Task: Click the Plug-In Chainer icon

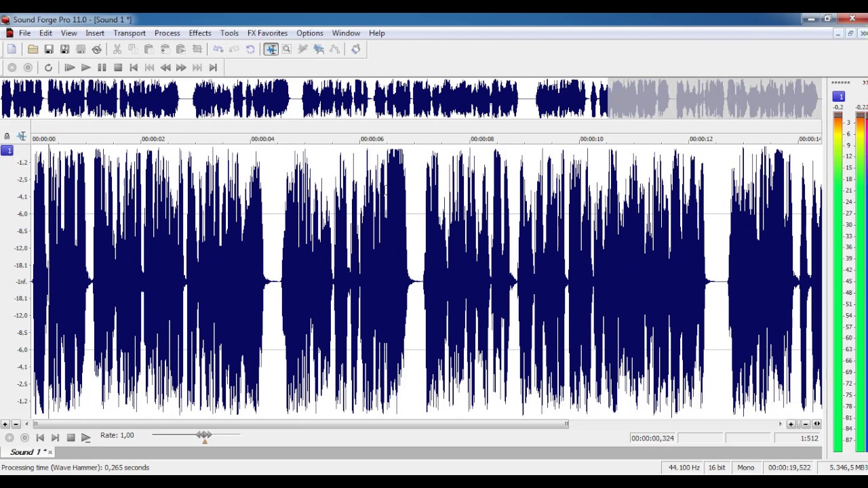Action: 356,49
